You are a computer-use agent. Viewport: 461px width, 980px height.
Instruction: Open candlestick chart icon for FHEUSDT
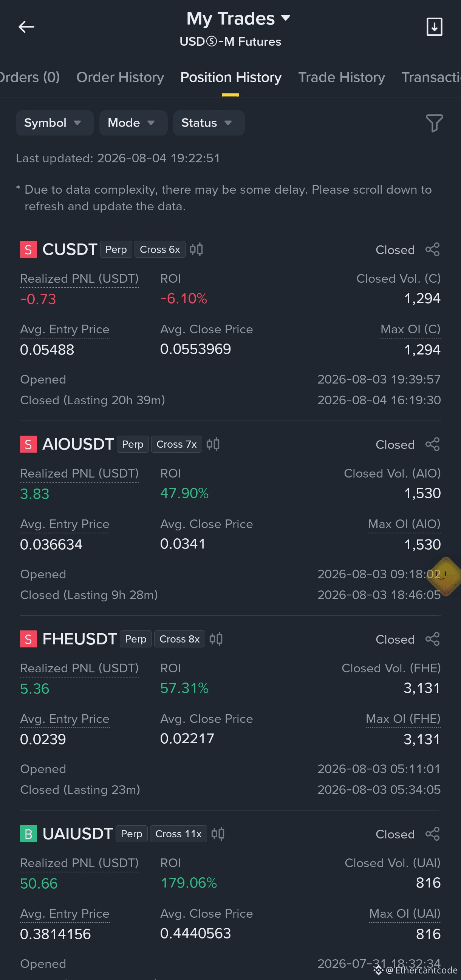[216, 639]
